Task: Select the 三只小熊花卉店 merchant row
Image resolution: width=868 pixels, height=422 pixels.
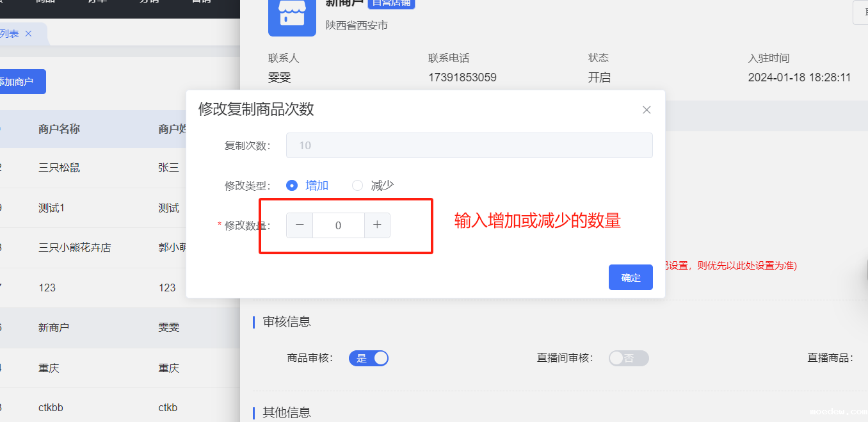Action: 74,247
